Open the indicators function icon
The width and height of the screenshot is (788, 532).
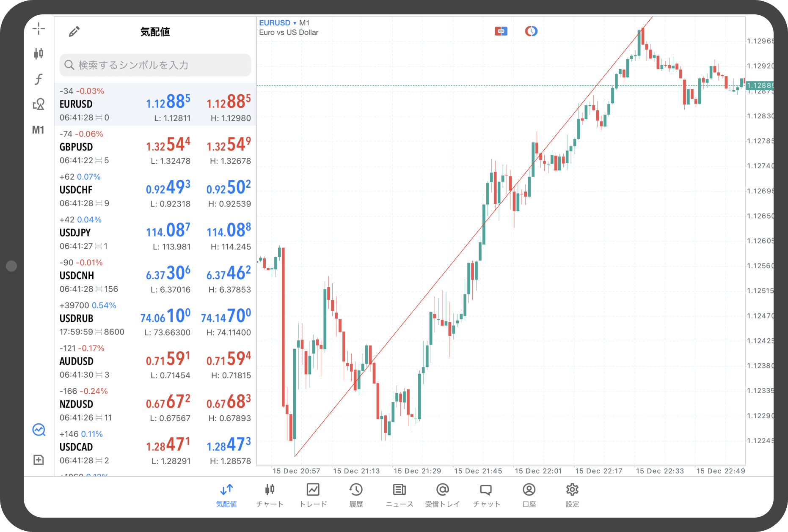click(39, 79)
